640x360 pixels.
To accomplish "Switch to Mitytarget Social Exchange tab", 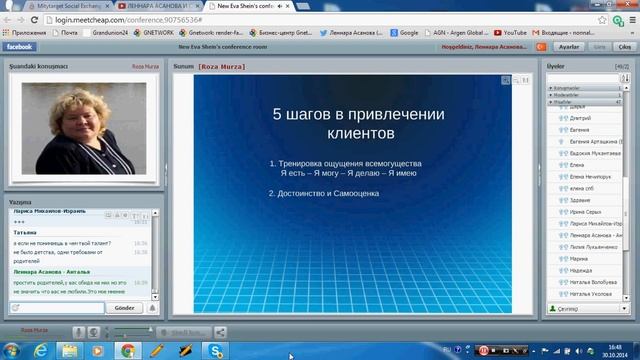I will (x=69, y=6).
